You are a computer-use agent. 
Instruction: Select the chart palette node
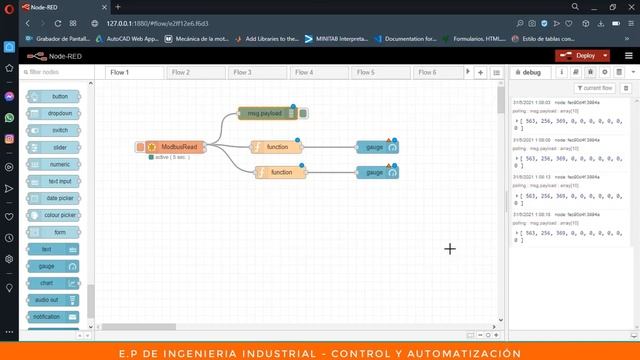coord(53,283)
